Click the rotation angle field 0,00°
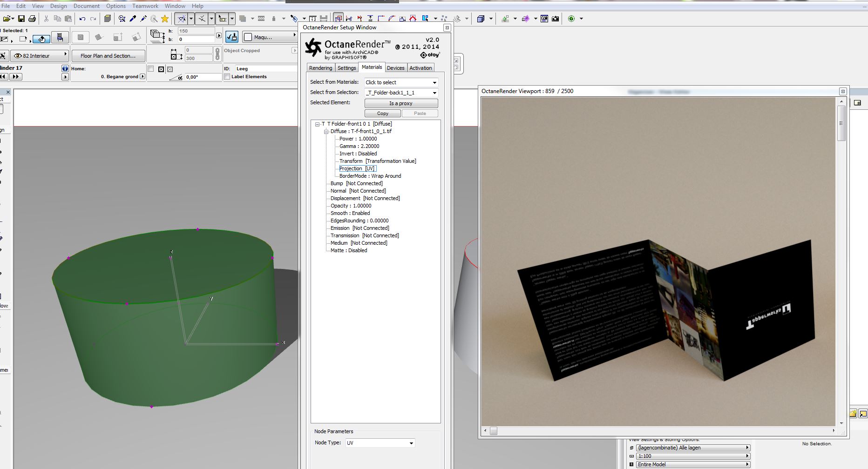The height and width of the screenshot is (469, 868). click(x=203, y=77)
